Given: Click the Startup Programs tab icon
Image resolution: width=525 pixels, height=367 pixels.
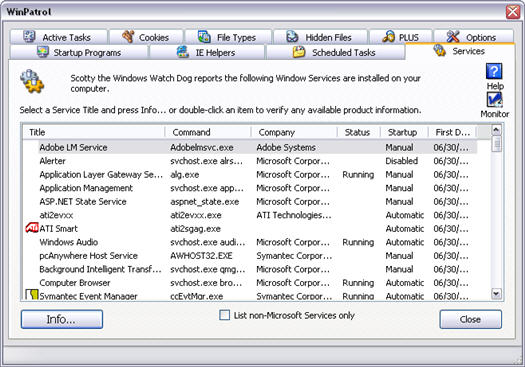Looking at the screenshot, I should click(x=43, y=52).
